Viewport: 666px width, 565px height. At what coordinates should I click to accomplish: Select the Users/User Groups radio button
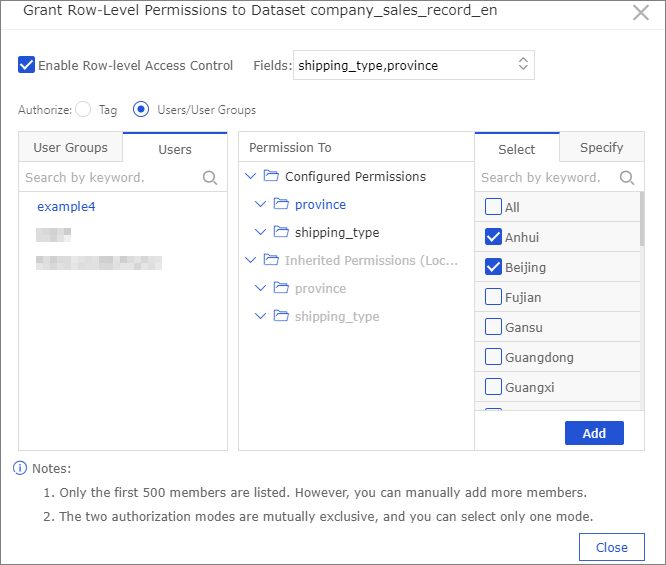tap(141, 110)
